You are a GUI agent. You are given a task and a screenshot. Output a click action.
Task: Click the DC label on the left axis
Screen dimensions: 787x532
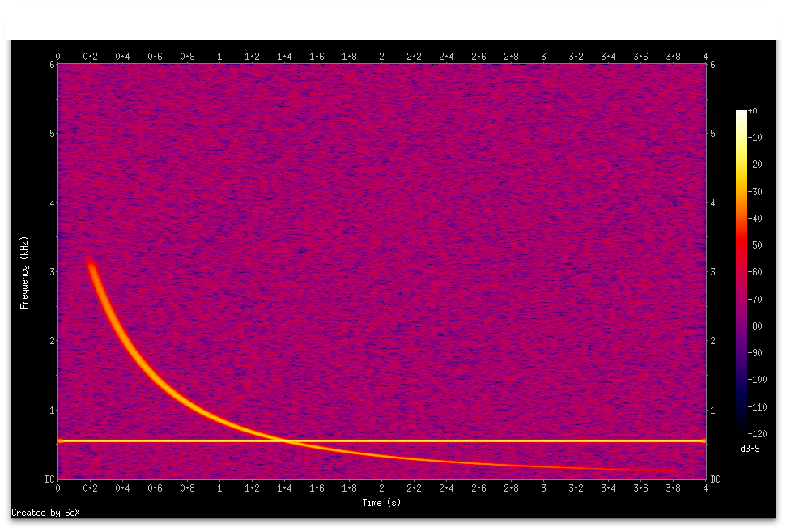pyautogui.click(x=49, y=479)
